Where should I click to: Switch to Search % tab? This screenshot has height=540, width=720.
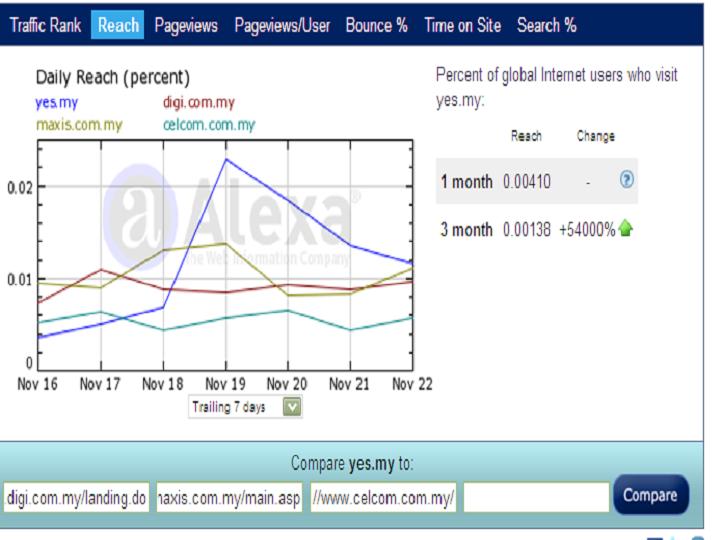point(546,25)
